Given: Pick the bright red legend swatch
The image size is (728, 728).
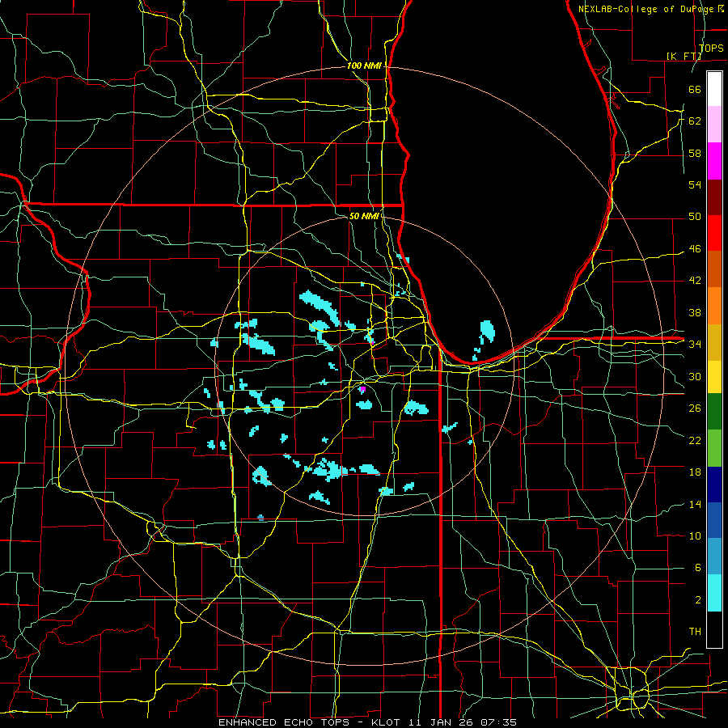Looking at the screenshot, I should (714, 233).
